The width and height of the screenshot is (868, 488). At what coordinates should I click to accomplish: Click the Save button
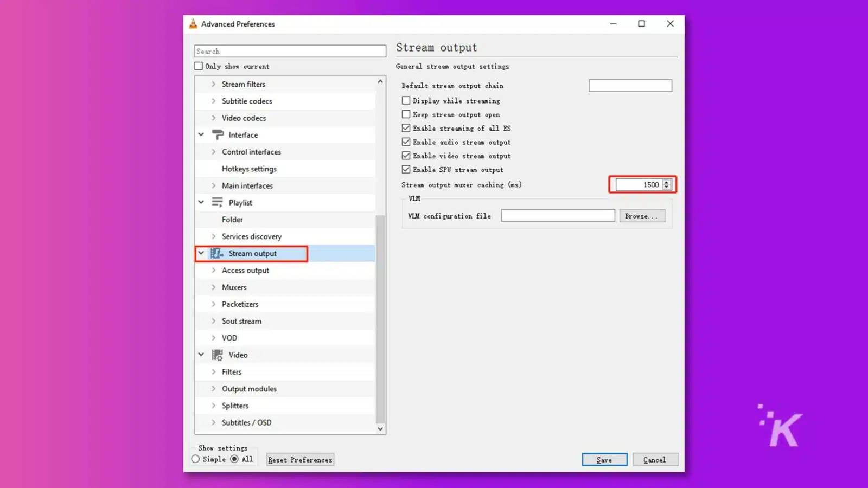(604, 459)
